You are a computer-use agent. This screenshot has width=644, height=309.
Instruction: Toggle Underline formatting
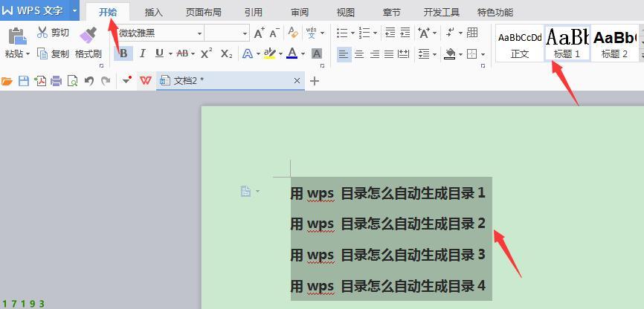point(159,53)
